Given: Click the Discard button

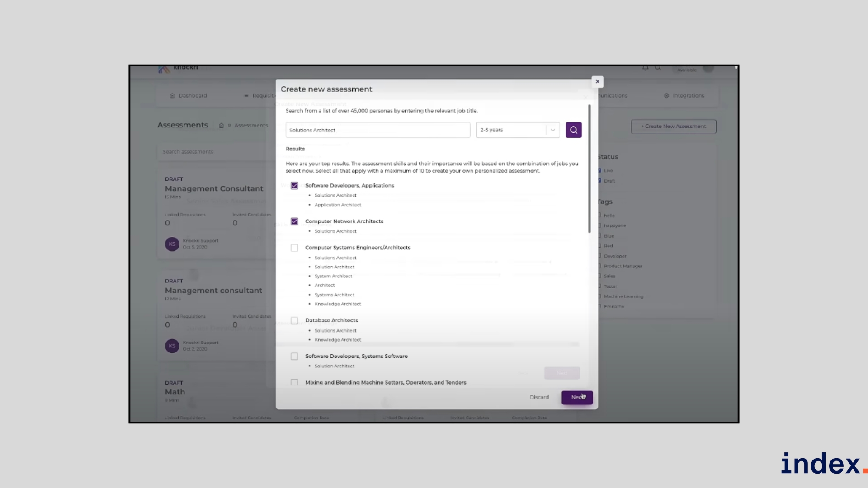Looking at the screenshot, I should point(539,397).
